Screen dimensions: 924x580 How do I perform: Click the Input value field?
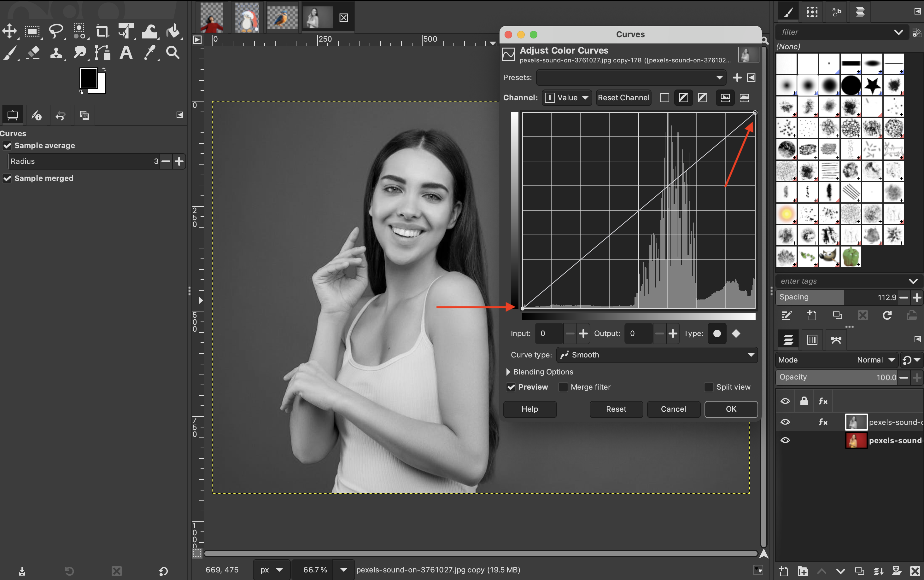549,333
